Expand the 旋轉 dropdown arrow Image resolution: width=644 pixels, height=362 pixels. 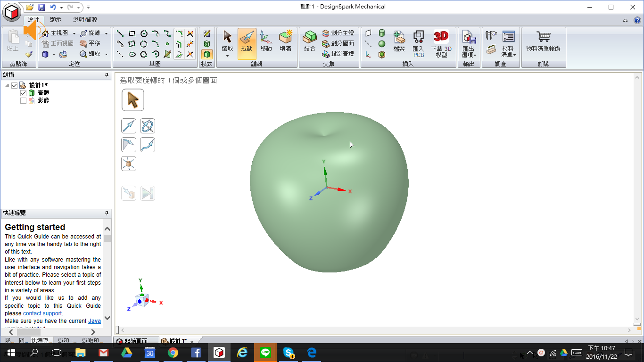coord(106,33)
